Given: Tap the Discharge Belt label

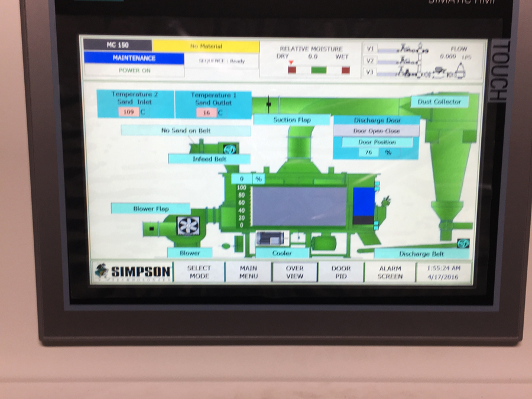Looking at the screenshot, I should coord(421,254).
